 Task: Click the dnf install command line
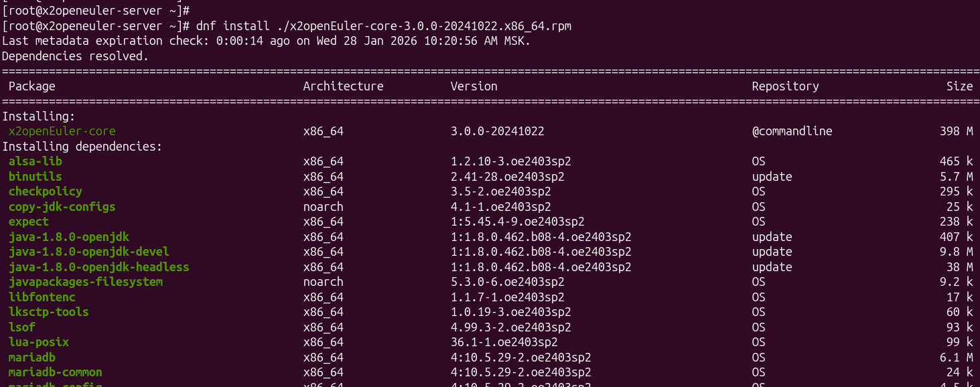pos(383,26)
